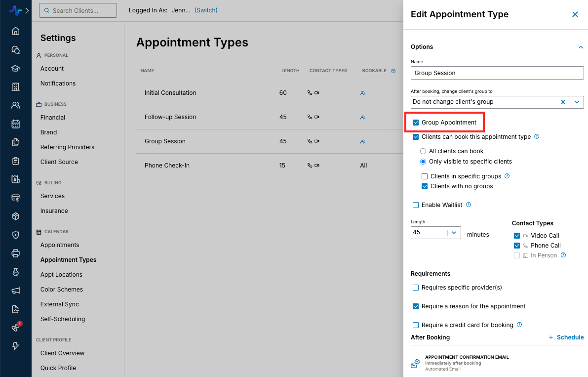
Task: Open the credit card payments sidebar icon
Action: click(15, 198)
